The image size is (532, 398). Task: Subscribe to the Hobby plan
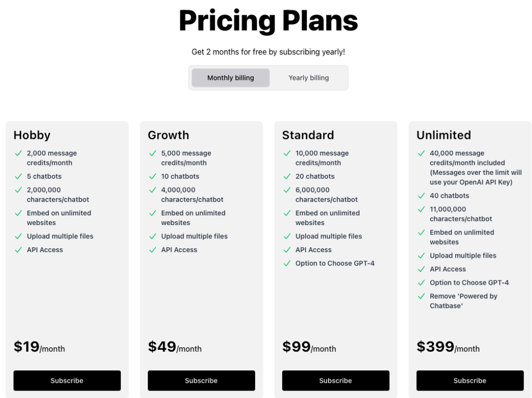(67, 381)
